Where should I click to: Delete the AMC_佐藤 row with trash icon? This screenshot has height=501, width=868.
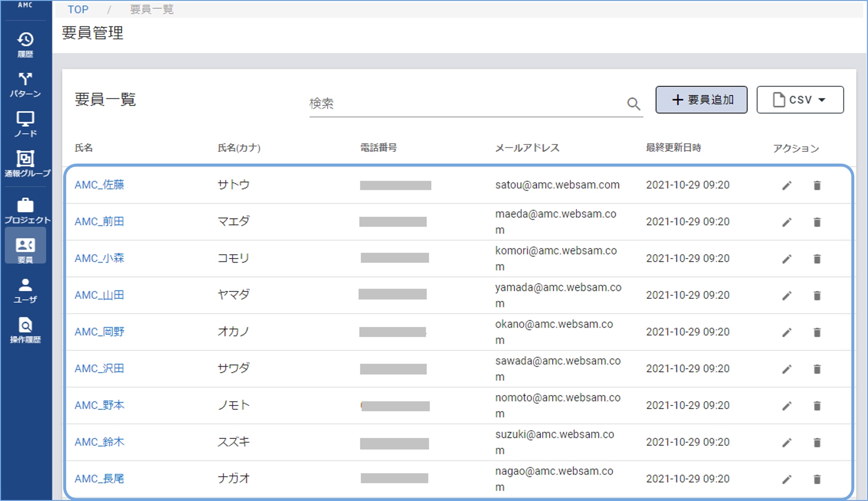coord(817,185)
